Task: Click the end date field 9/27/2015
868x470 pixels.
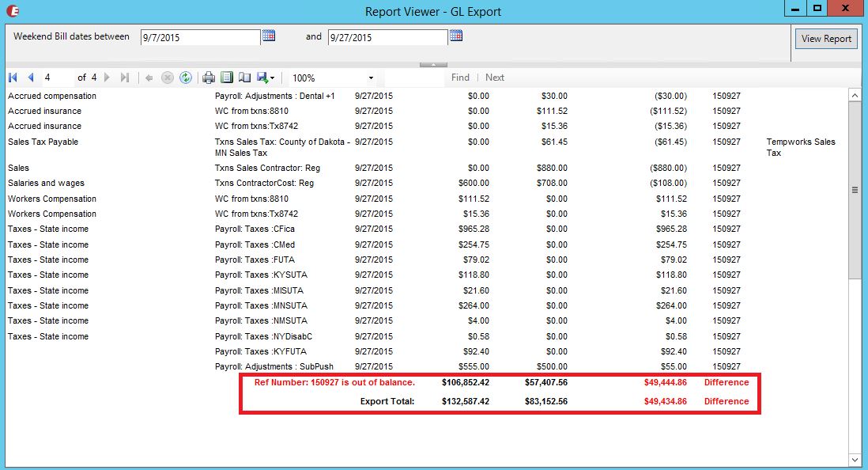Action: (387, 37)
